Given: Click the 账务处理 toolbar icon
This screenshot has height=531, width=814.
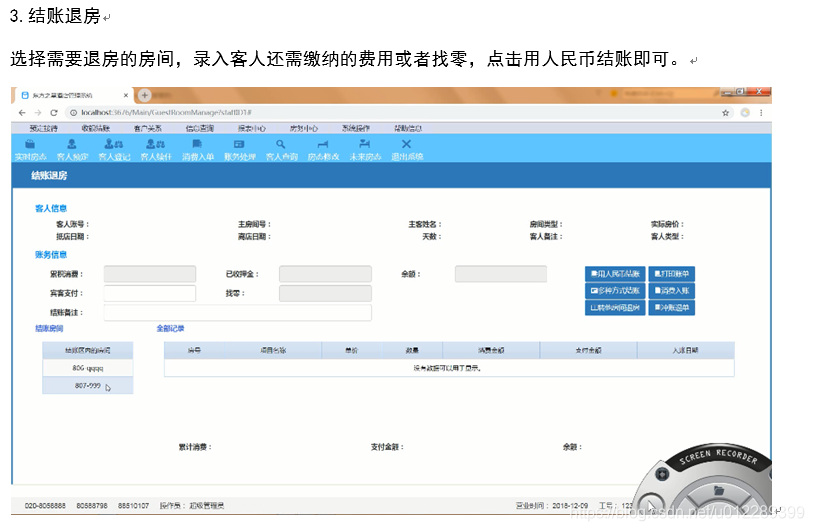Looking at the screenshot, I should [x=239, y=149].
